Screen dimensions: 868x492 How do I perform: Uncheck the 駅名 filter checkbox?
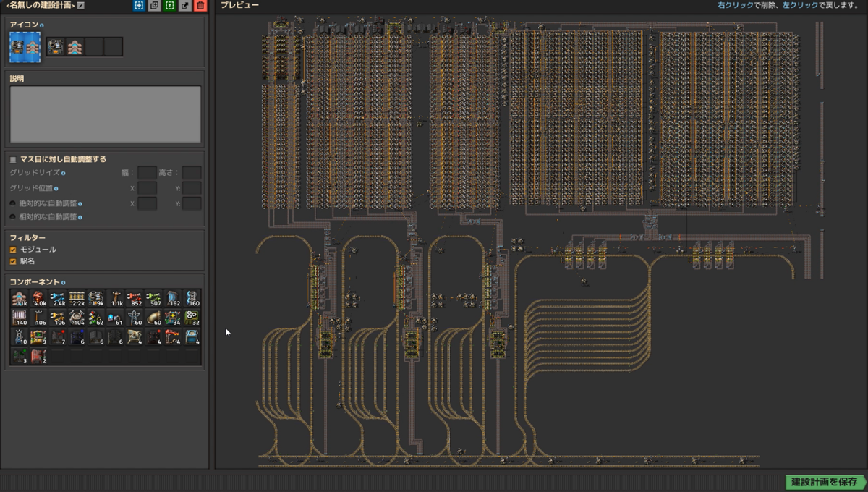click(13, 260)
